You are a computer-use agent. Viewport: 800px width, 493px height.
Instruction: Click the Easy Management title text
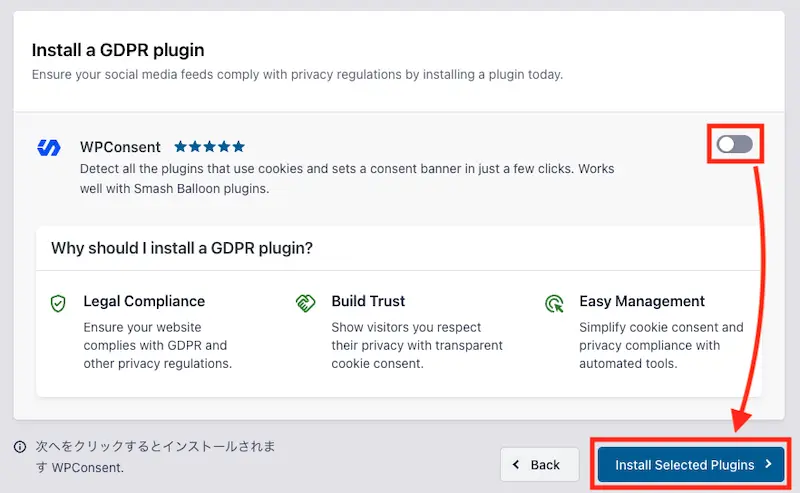[642, 301]
